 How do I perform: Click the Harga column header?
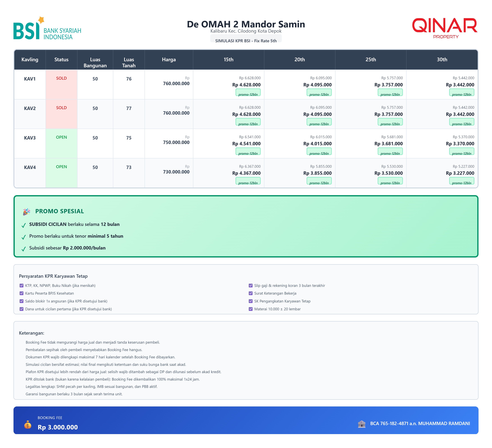coord(169,60)
